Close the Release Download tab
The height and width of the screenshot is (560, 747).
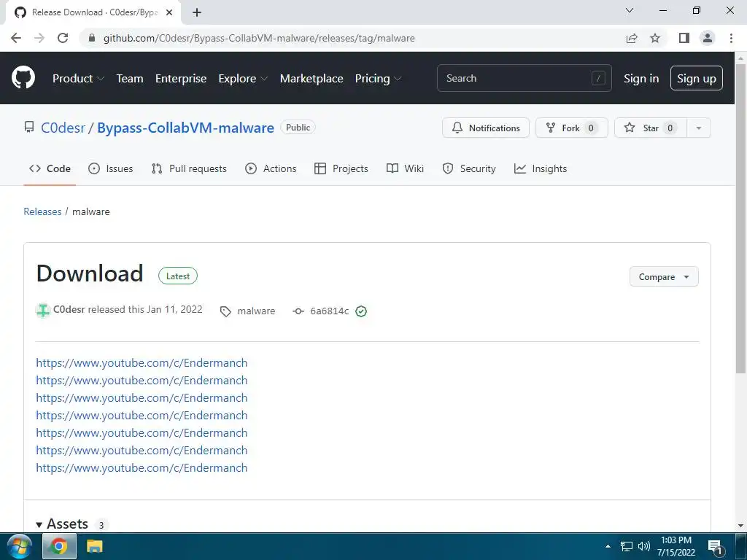(x=169, y=12)
